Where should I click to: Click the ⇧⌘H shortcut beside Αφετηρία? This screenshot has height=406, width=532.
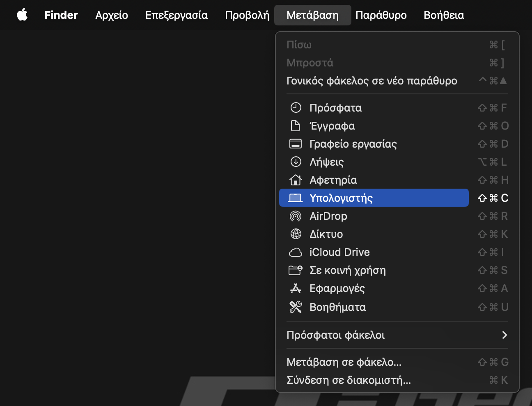[x=493, y=180]
